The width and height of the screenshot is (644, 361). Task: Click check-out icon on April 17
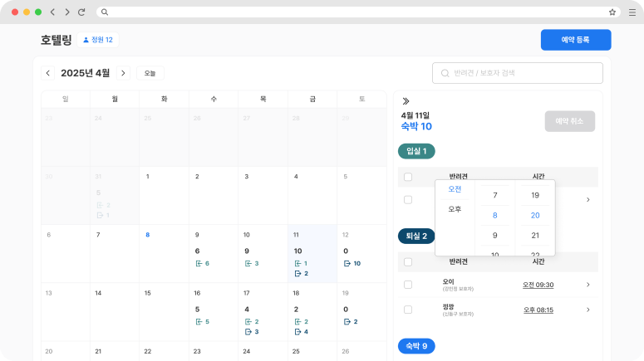pos(248,331)
